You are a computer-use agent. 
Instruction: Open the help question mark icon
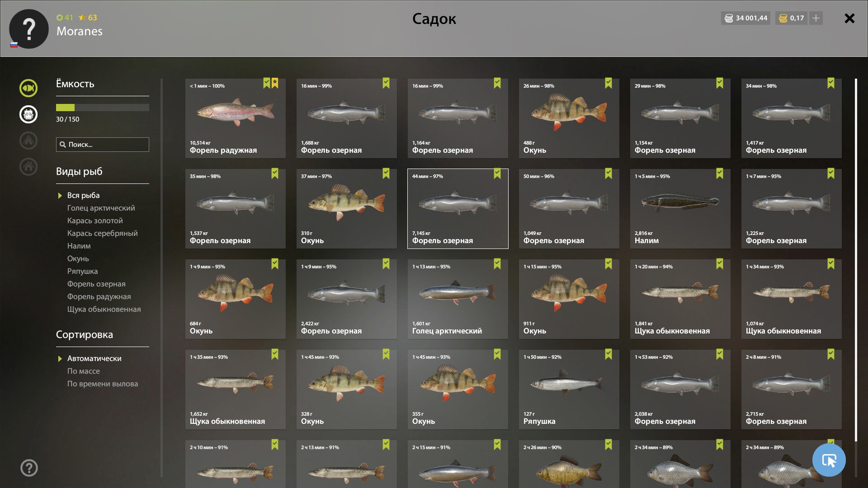coord(29,468)
